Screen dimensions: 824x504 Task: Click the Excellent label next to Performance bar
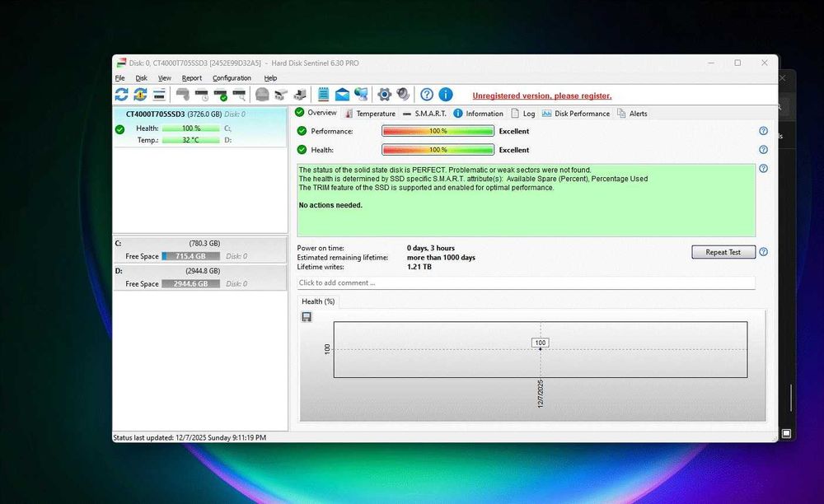click(514, 131)
